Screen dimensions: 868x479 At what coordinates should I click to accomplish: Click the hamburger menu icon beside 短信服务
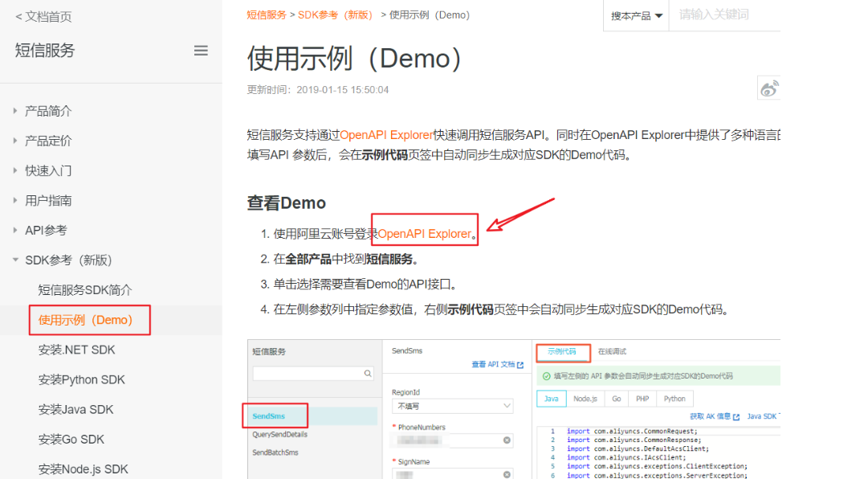pyautogui.click(x=199, y=50)
